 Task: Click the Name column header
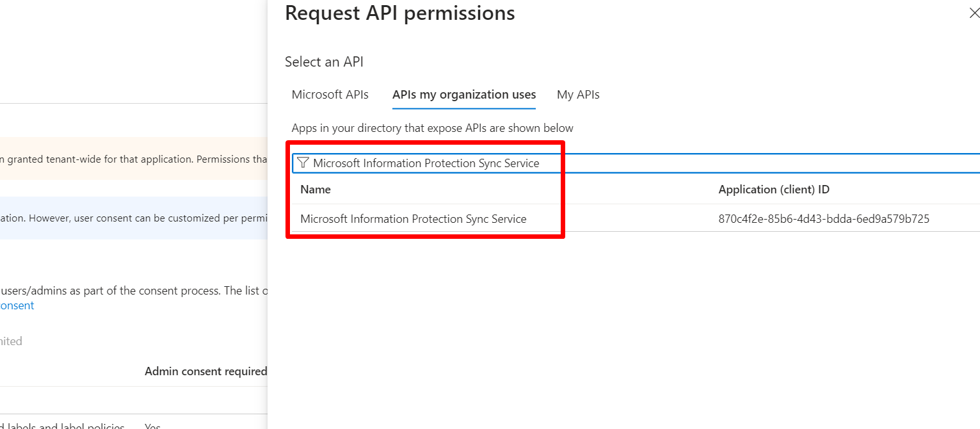(316, 190)
